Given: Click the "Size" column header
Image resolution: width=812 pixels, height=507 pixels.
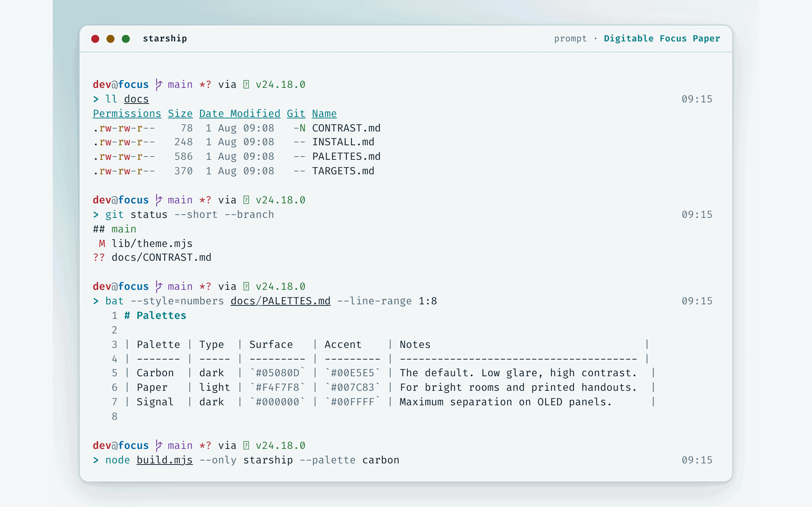Looking at the screenshot, I should pos(180,114).
